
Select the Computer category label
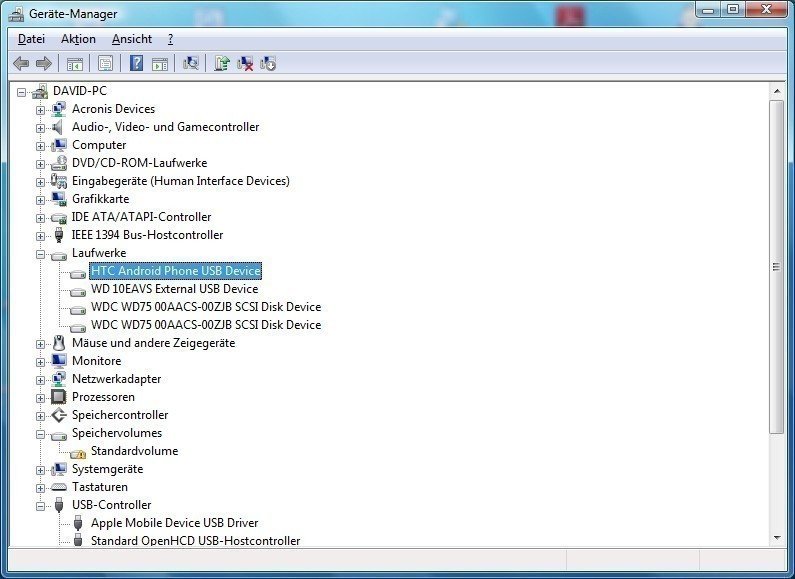pyautogui.click(x=99, y=145)
